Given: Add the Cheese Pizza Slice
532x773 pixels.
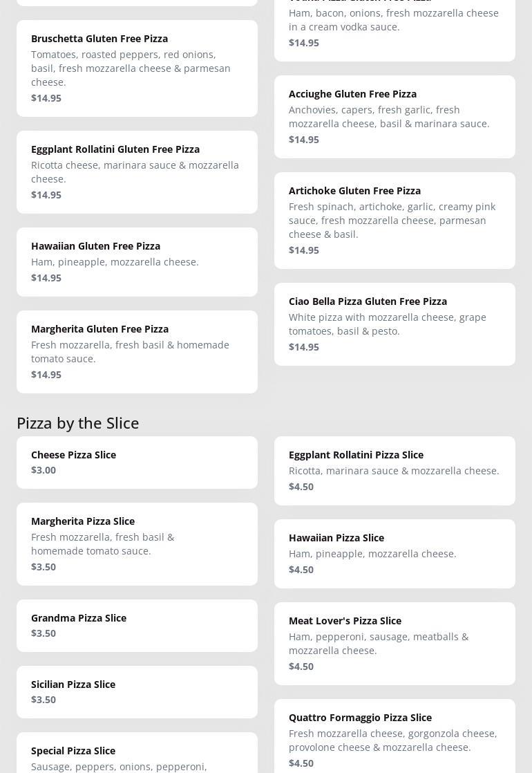Looking at the screenshot, I should pos(137,462).
